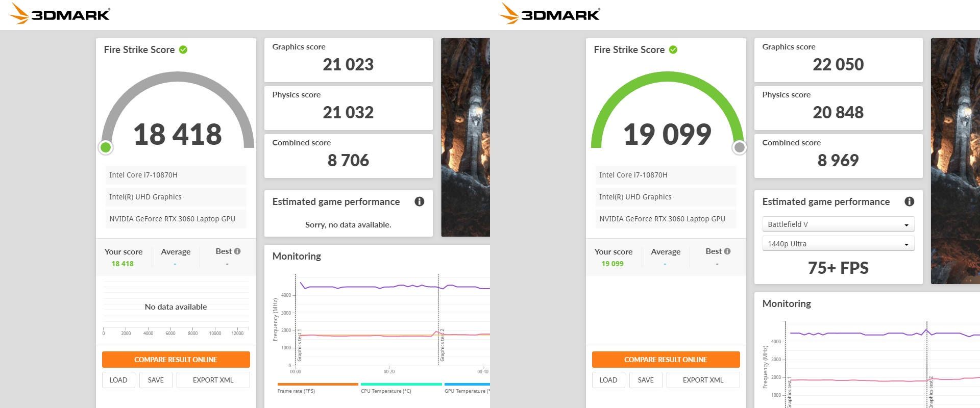This screenshot has width=980, height=408.
Task: Open the Battlefield V game dropdown
Action: tap(838, 224)
